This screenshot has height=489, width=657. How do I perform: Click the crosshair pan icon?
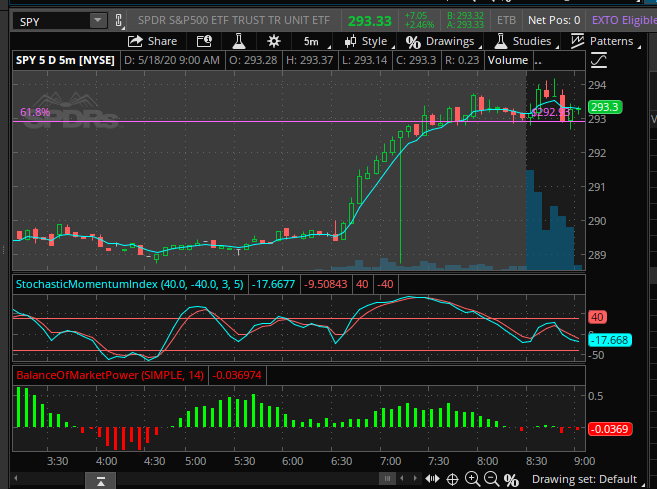click(453, 479)
